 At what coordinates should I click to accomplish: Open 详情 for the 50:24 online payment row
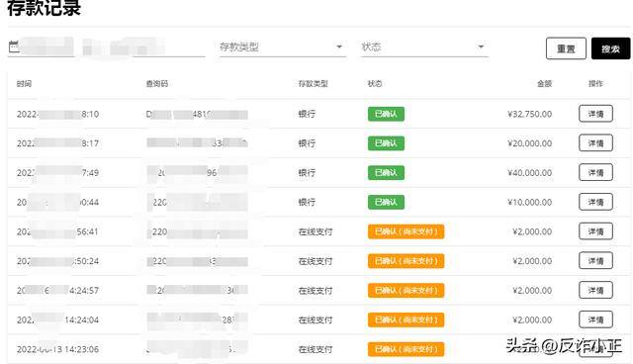tap(595, 261)
